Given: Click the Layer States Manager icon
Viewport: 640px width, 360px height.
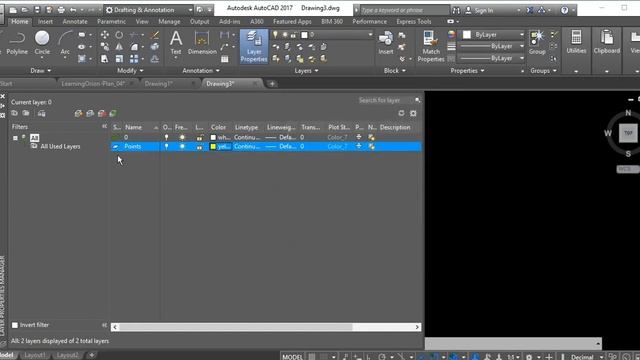Looking at the screenshot, I should coord(42,113).
